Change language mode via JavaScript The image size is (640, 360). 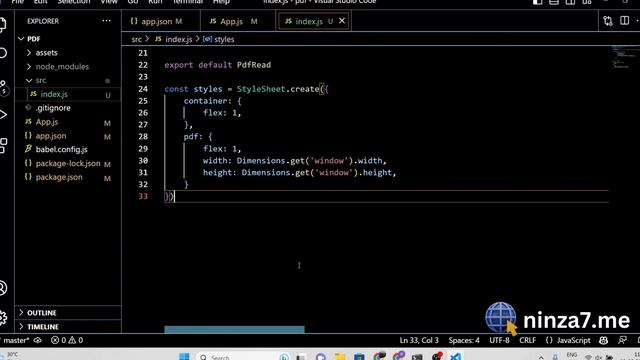point(573,340)
